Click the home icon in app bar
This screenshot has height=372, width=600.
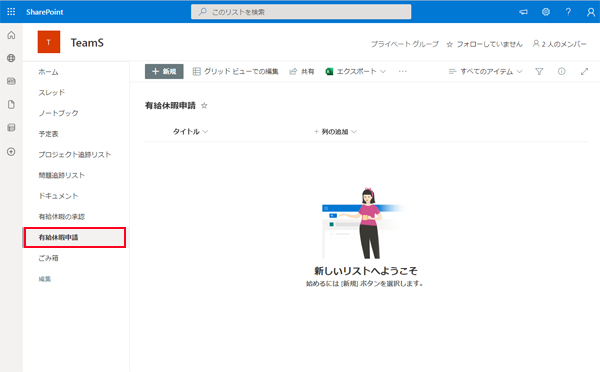point(11,35)
